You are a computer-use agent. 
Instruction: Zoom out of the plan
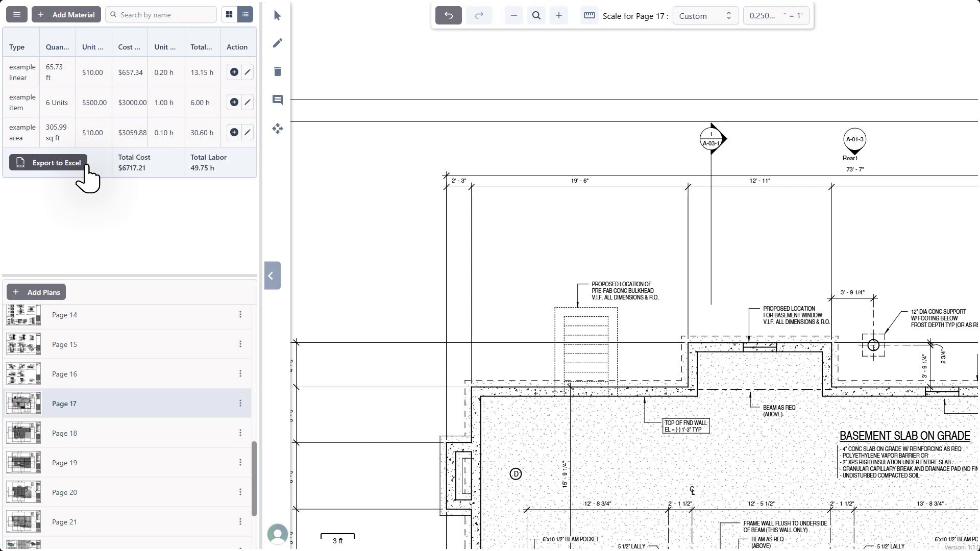[514, 15]
